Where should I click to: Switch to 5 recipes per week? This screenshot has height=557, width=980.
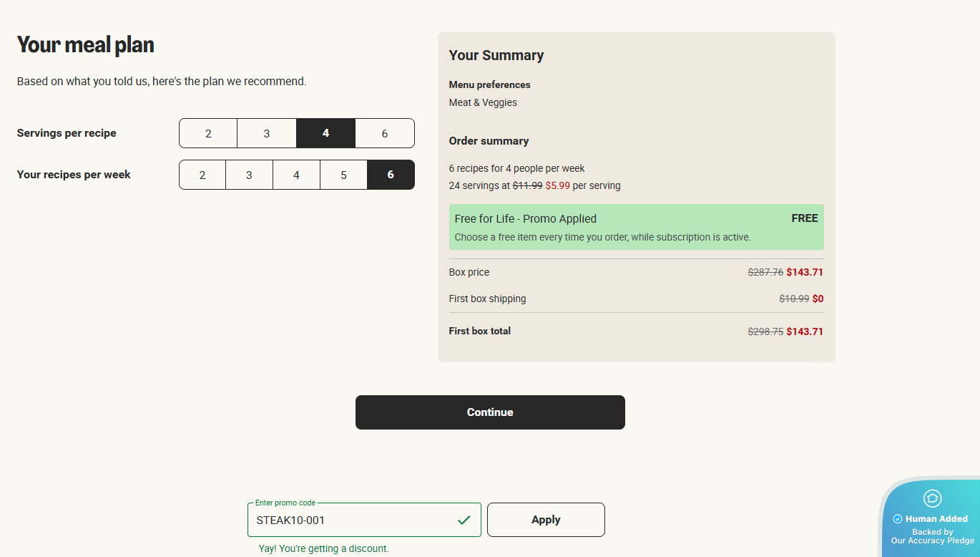point(343,175)
